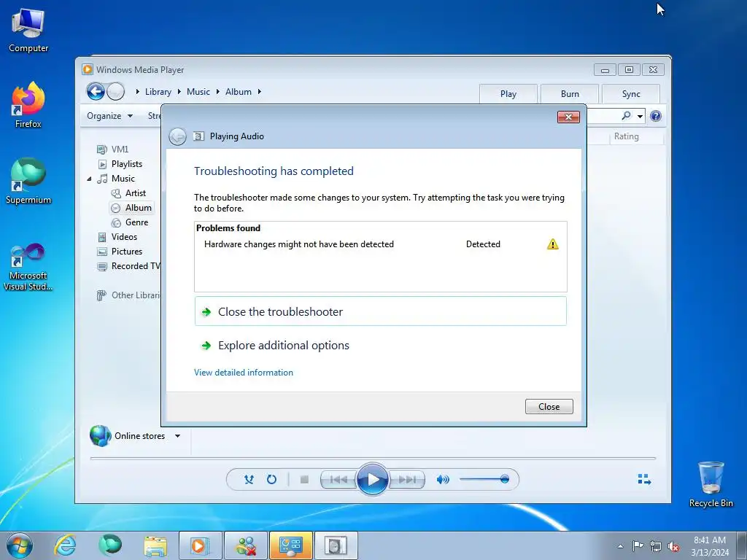Expand the arrow before Library breadcrumb
747x560 pixels.
tap(137, 91)
